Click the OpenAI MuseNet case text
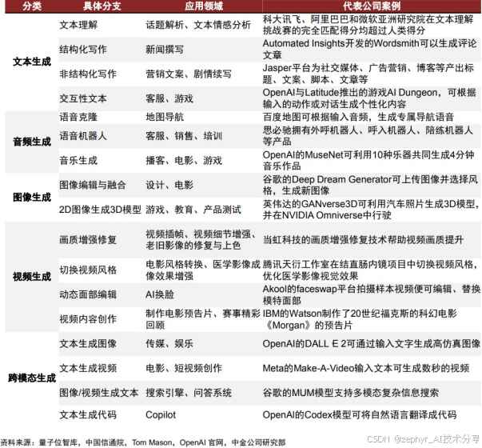Screen dimensions: 482x448 click(x=368, y=160)
